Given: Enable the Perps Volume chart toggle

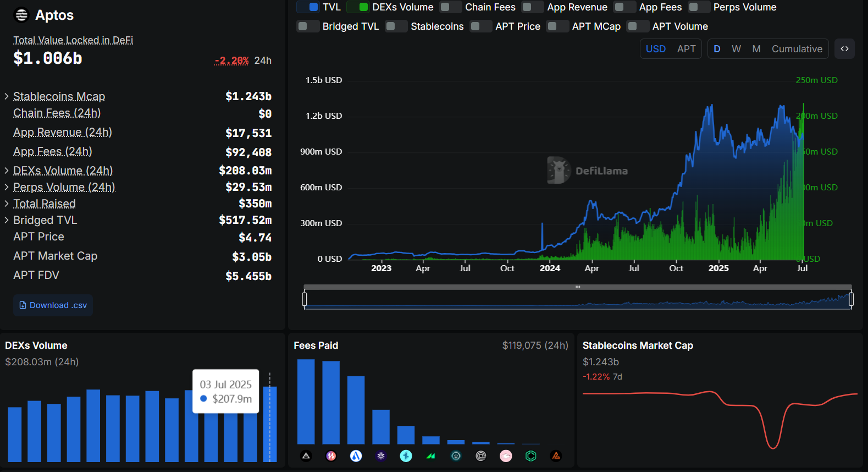Looking at the screenshot, I should click(699, 7).
